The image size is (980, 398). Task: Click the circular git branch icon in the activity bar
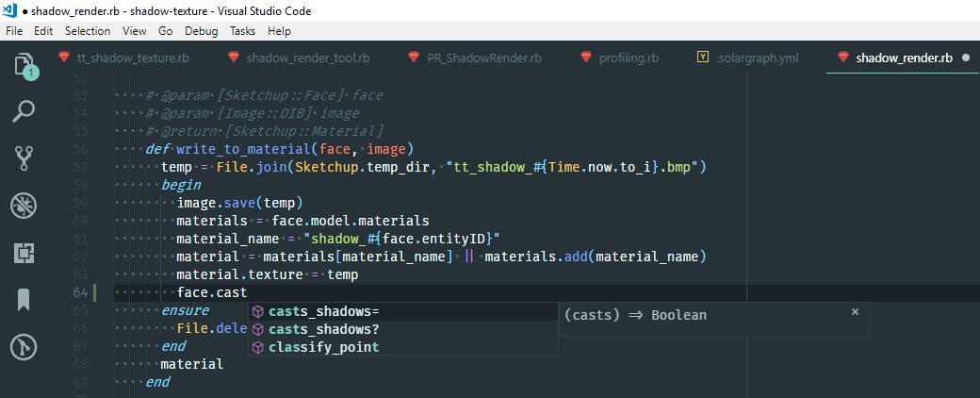(24, 347)
